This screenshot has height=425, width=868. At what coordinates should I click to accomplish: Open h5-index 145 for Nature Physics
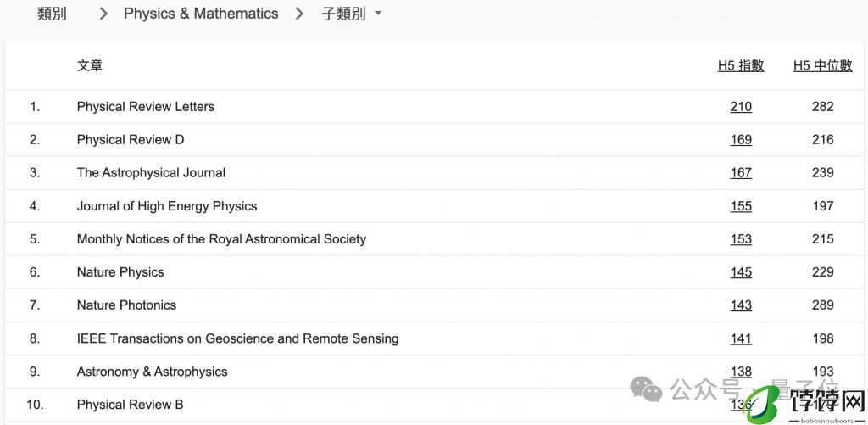(741, 272)
